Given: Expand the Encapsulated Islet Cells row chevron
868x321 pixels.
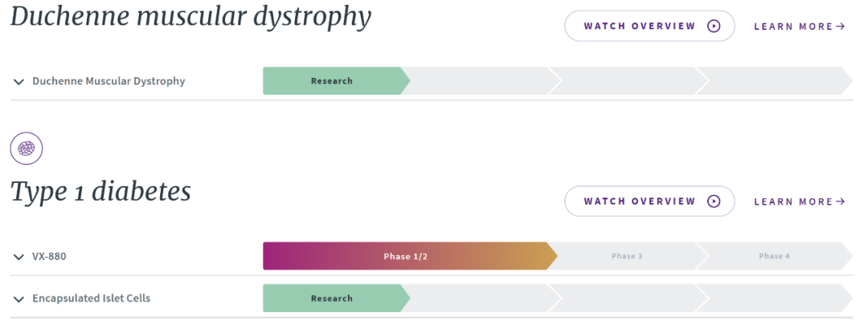Looking at the screenshot, I should pyautogui.click(x=18, y=299).
